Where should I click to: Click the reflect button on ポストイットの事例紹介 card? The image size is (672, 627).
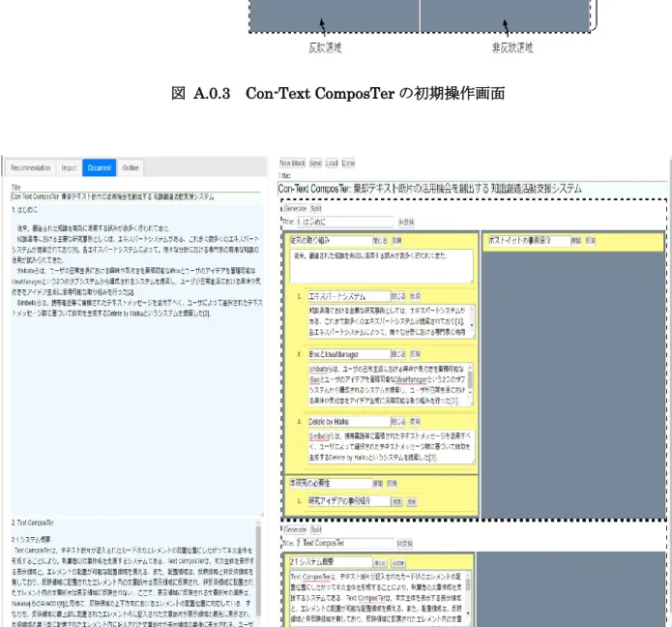(x=591, y=241)
